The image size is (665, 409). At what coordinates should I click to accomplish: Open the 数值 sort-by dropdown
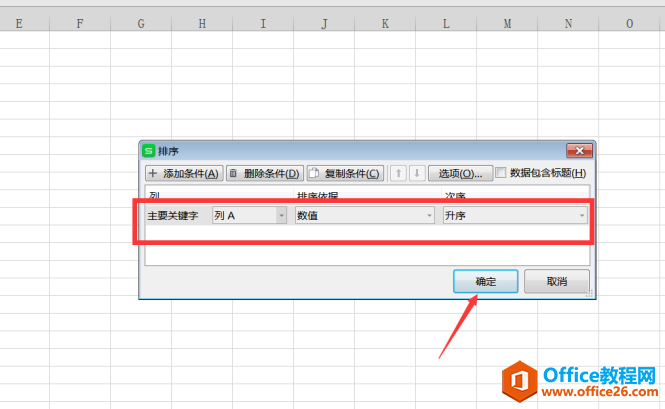pos(365,216)
